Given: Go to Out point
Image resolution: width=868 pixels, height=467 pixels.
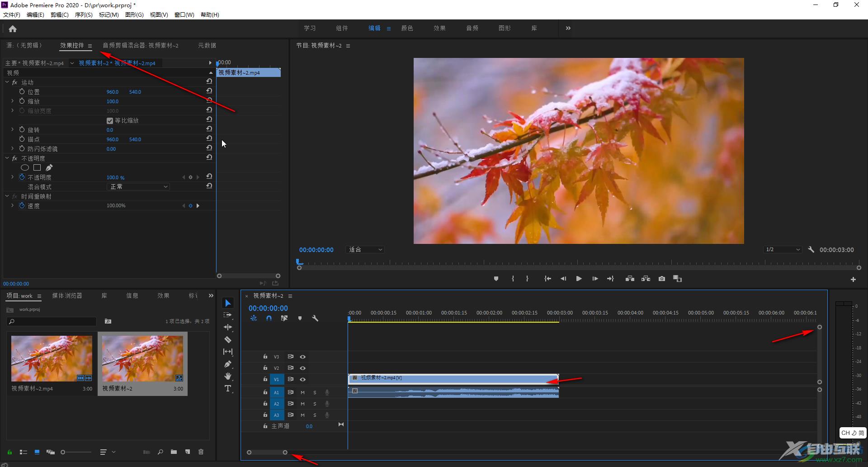Looking at the screenshot, I should (610, 279).
